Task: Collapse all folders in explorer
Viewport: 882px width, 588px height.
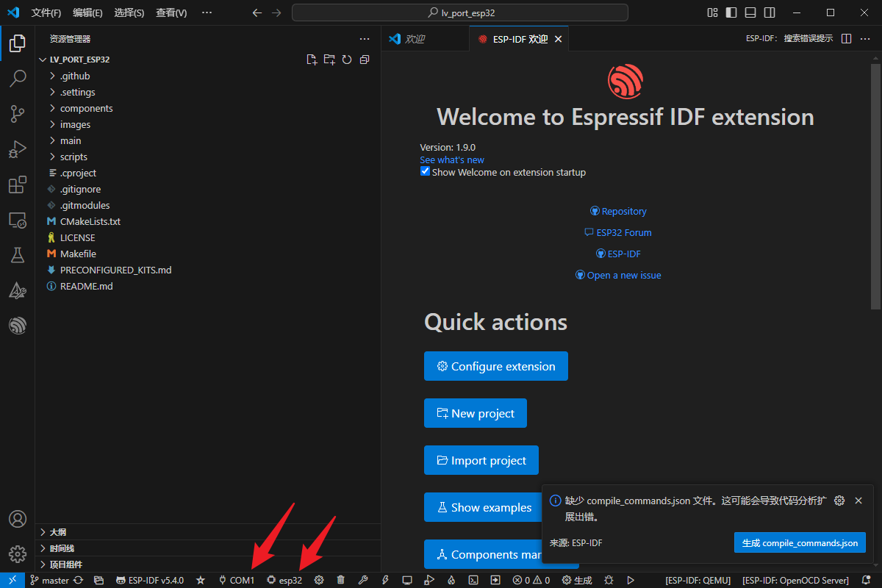Action: pos(365,60)
